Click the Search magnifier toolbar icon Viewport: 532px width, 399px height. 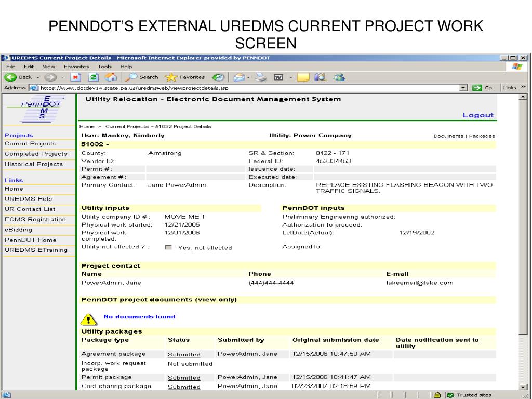(130, 77)
